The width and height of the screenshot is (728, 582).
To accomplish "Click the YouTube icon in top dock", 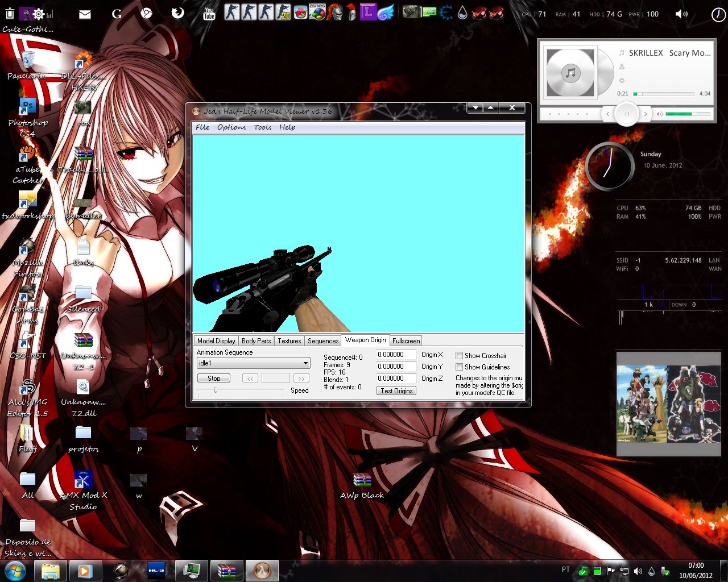I will pos(209,13).
